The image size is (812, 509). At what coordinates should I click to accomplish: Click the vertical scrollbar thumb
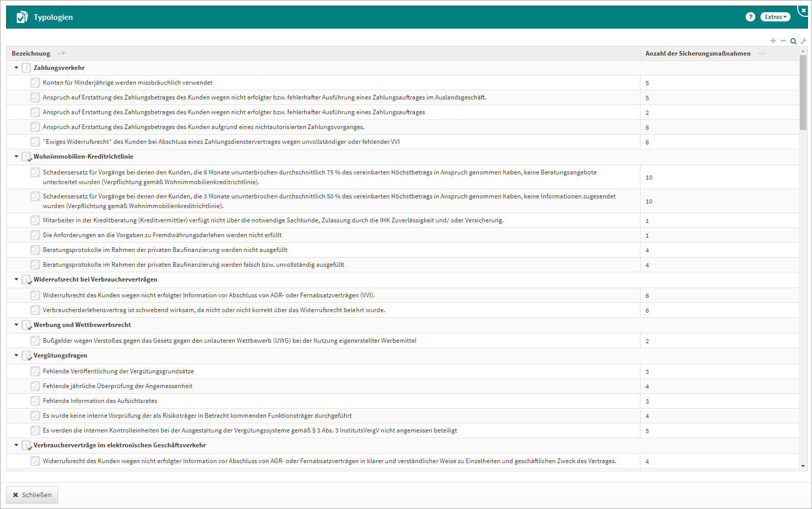[803, 92]
